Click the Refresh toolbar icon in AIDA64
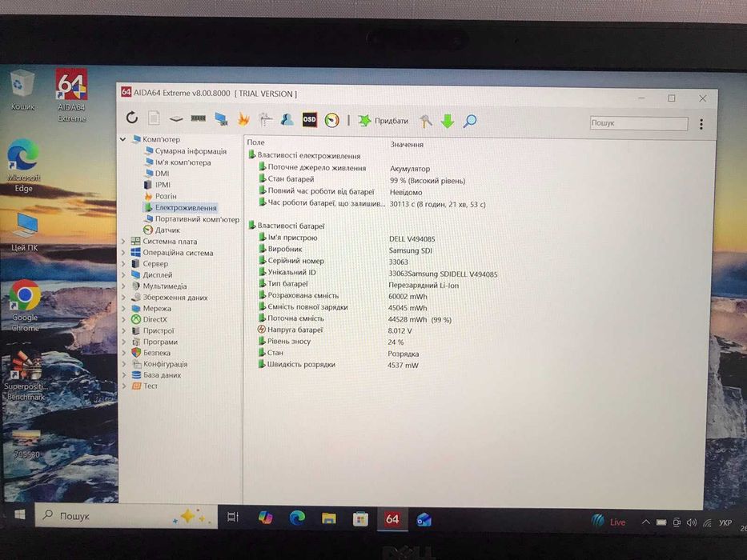The width and height of the screenshot is (747, 560). tap(132, 117)
